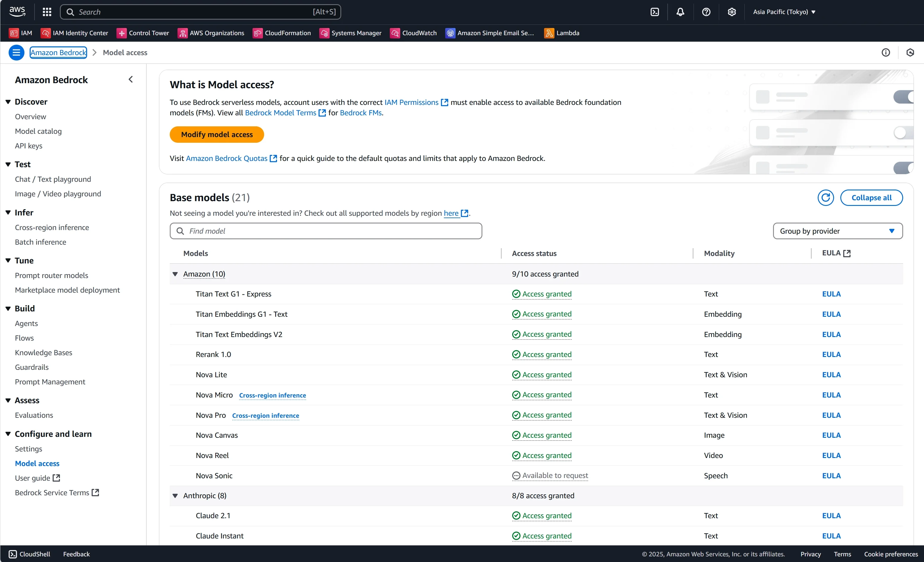Image resolution: width=924 pixels, height=562 pixels.
Task: Open the AWS Organizations shortcut
Action: [211, 33]
